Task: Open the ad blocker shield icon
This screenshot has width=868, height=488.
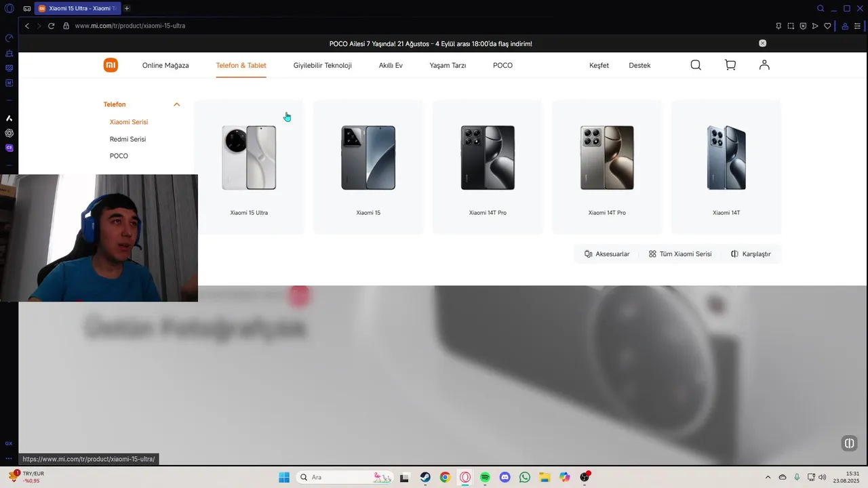Action: (x=803, y=26)
